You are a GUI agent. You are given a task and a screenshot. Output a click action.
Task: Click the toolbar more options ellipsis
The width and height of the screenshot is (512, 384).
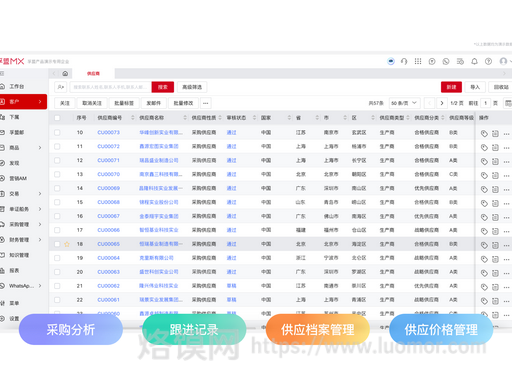coord(206,103)
